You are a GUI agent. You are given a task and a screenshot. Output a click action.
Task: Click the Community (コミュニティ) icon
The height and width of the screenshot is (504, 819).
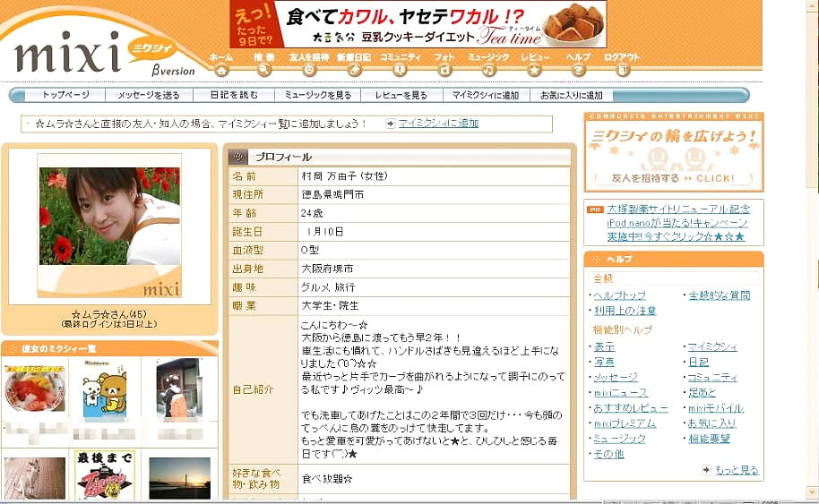click(x=400, y=70)
